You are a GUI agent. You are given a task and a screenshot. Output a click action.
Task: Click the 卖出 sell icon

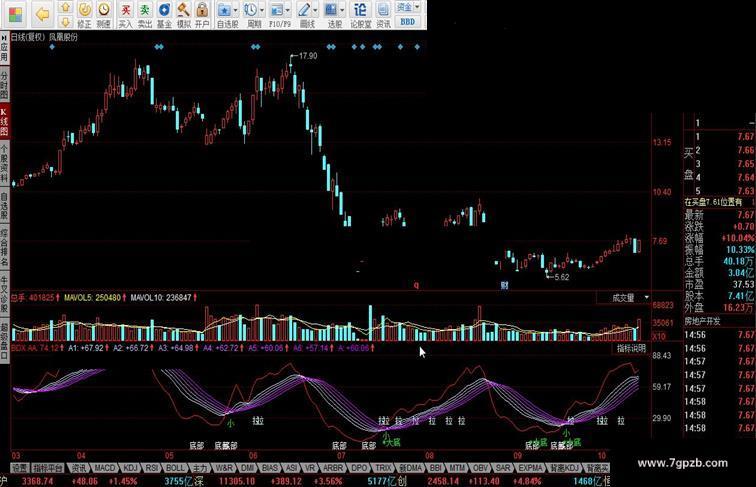click(x=145, y=14)
